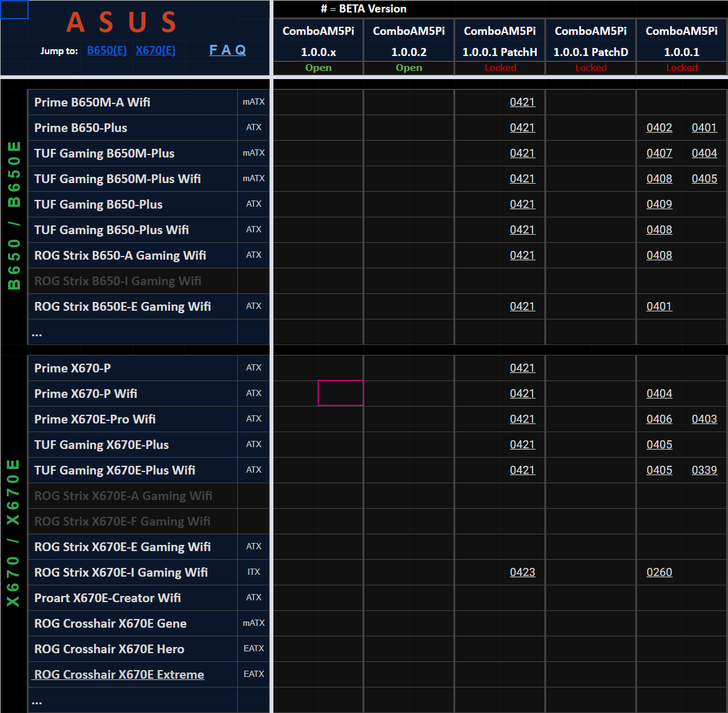Open BIOS 0421 for TUF Gaming X670E-Plus
728x713 pixels.
[522, 445]
